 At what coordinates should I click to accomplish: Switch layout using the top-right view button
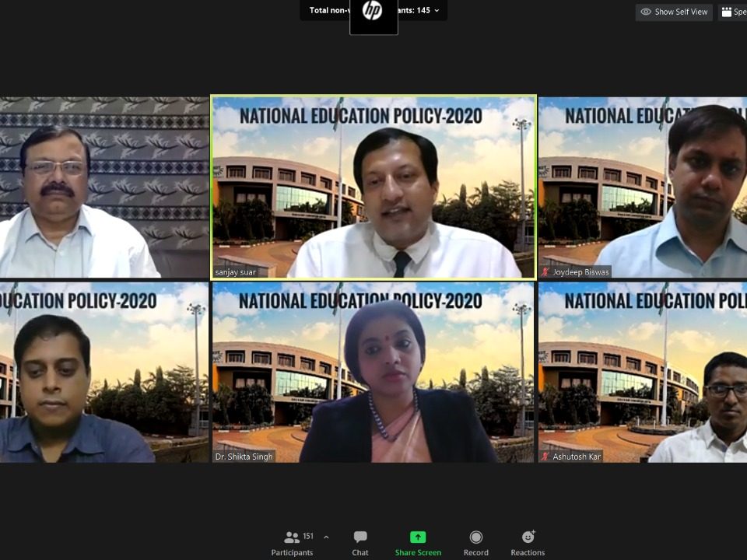pyautogui.click(x=731, y=12)
